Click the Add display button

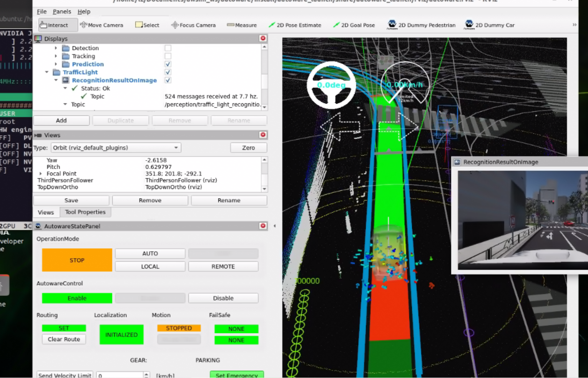point(61,121)
